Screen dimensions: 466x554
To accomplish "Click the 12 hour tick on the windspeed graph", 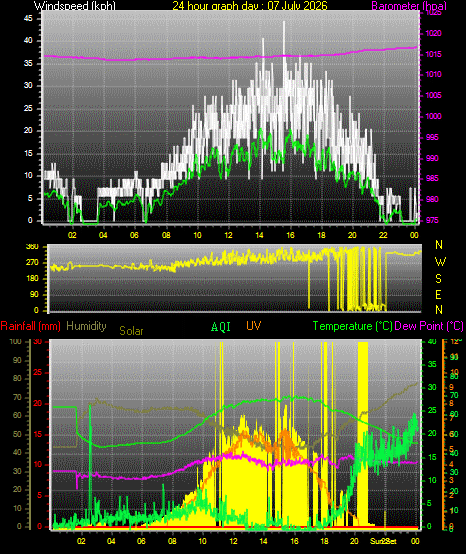I will point(228,235).
